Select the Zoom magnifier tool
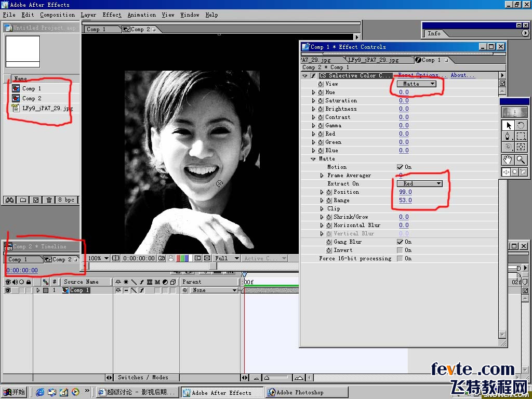Image resolution: width=532 pixels, height=399 pixels. point(521,159)
